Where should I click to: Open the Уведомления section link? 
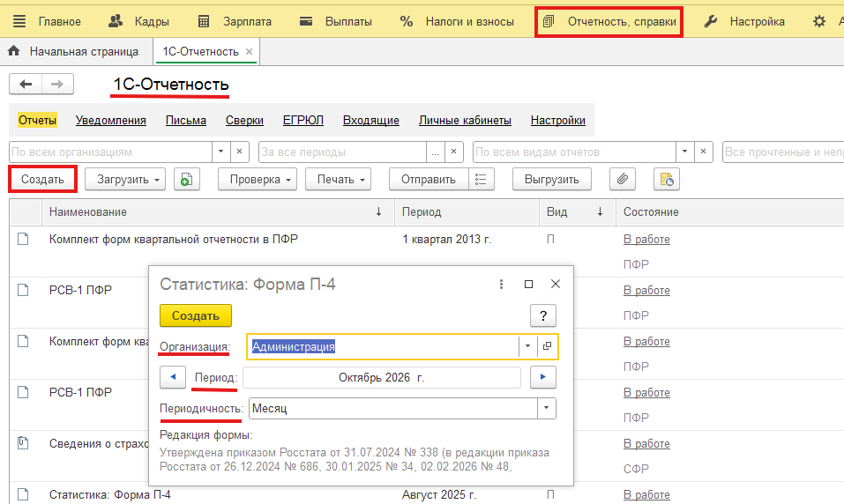point(111,121)
